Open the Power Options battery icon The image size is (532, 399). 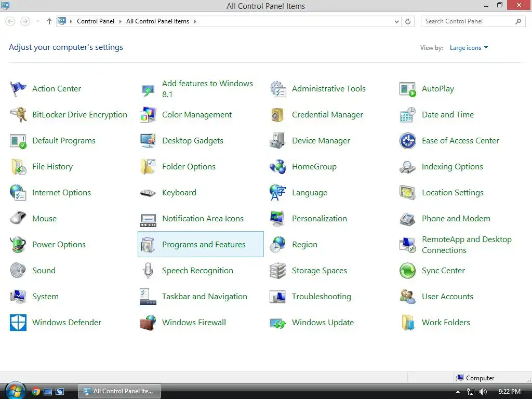[18, 245]
